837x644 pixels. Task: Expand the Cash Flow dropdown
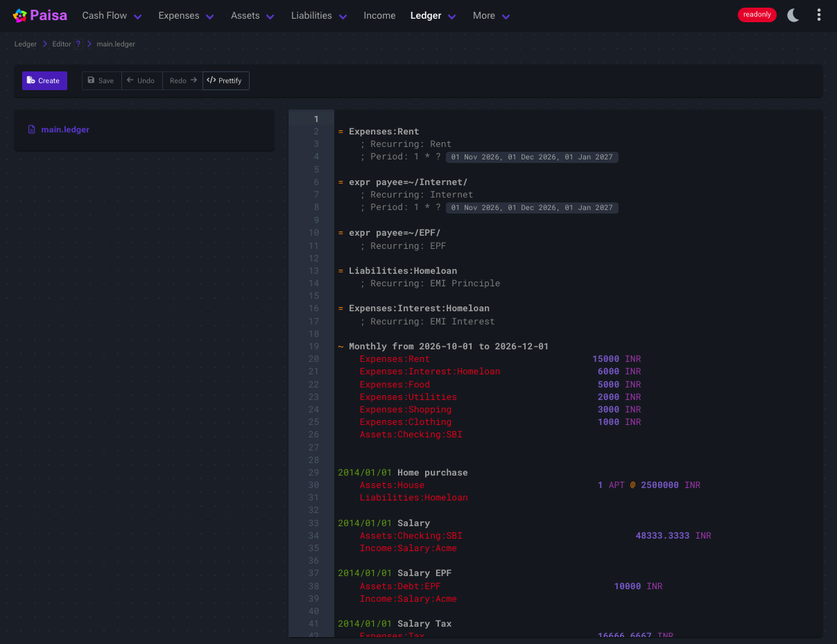(x=112, y=15)
